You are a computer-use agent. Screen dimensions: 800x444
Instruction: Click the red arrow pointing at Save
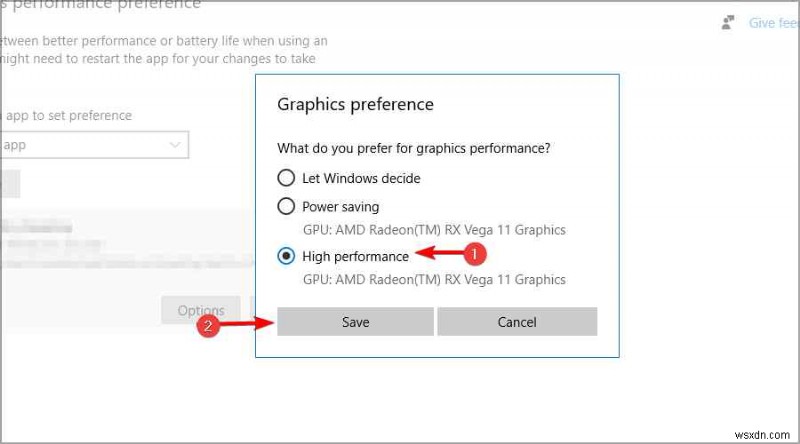(x=247, y=324)
